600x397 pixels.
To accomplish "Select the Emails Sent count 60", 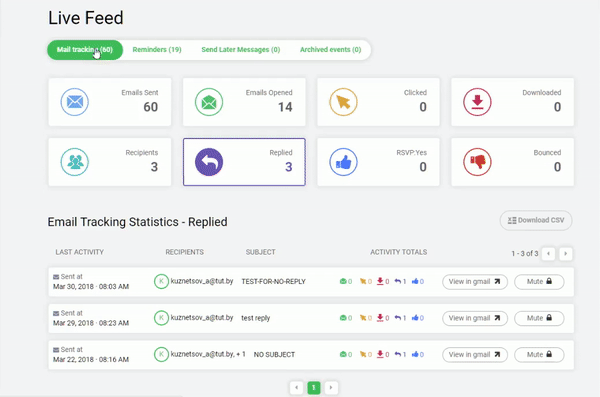I will click(x=151, y=107).
